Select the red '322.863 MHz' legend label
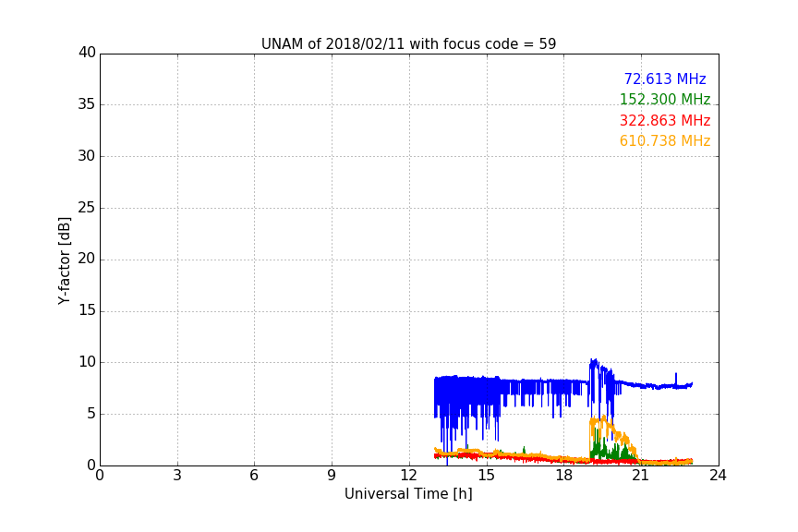798x532 pixels. click(665, 121)
